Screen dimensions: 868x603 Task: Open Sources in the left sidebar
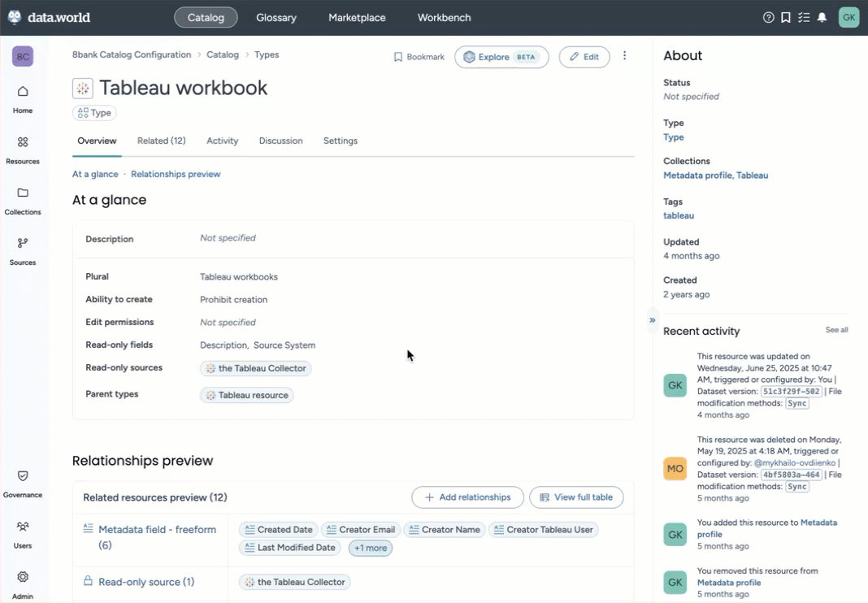coord(23,250)
